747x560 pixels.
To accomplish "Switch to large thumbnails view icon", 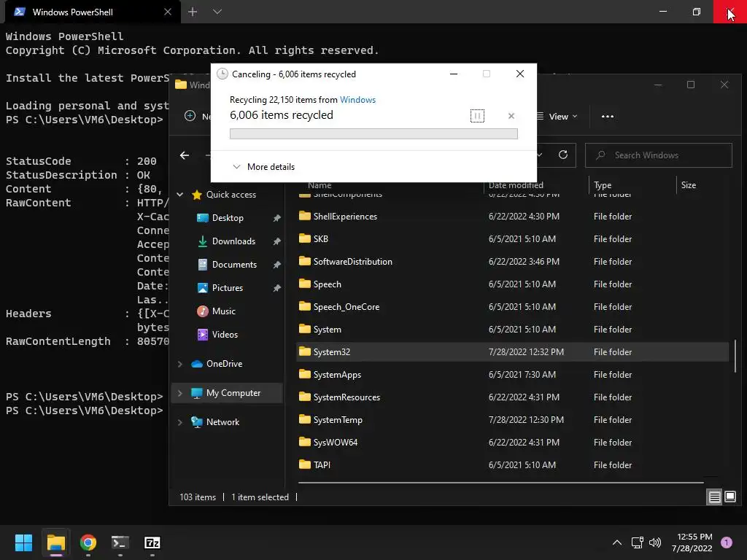I will (729, 497).
